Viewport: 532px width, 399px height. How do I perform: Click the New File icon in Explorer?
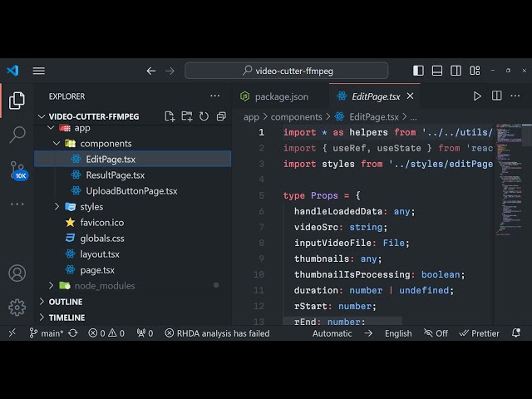[170, 116]
